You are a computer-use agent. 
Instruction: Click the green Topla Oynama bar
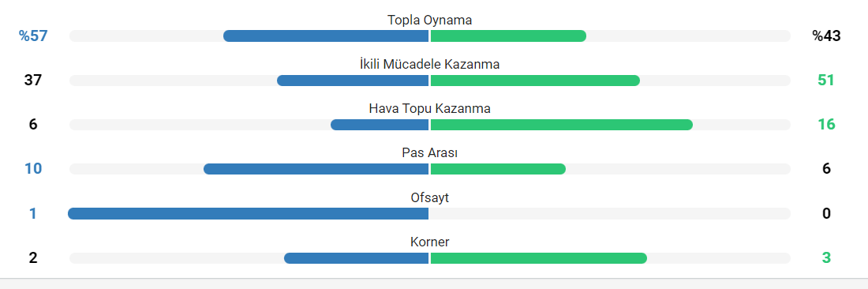(x=508, y=36)
